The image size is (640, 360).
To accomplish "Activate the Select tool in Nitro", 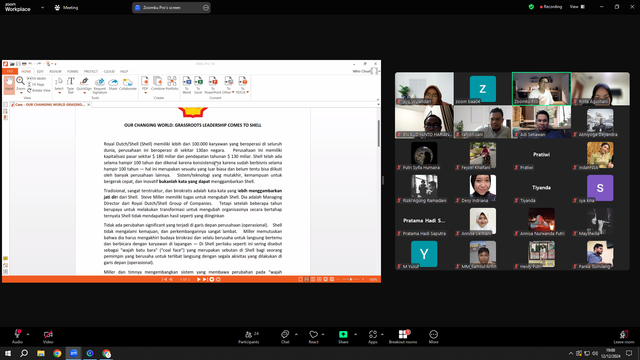I will coord(59,84).
